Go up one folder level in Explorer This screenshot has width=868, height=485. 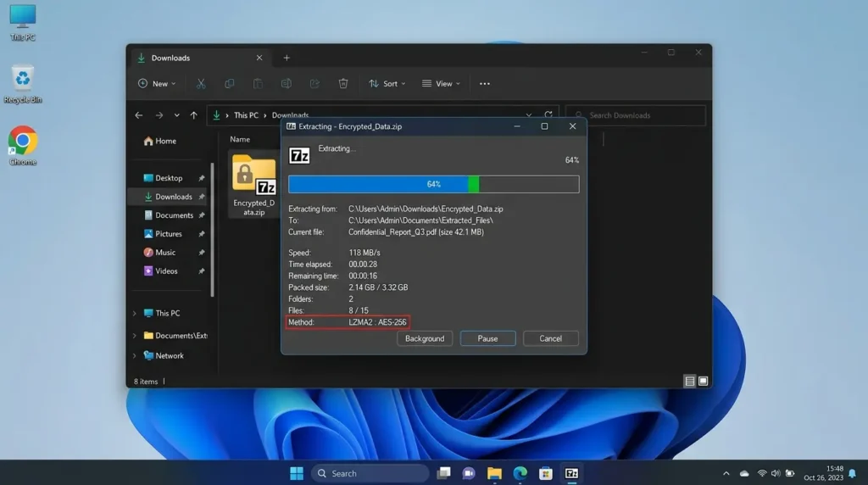point(194,115)
